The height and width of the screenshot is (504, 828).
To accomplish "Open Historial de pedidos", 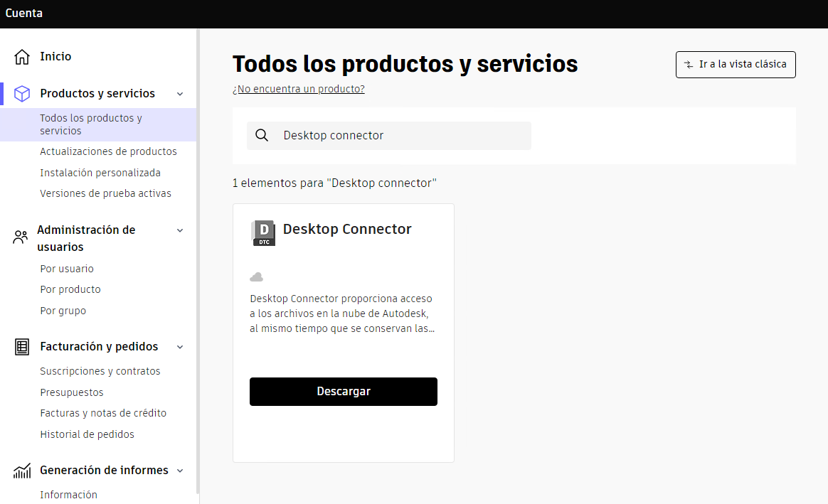I will coord(87,434).
